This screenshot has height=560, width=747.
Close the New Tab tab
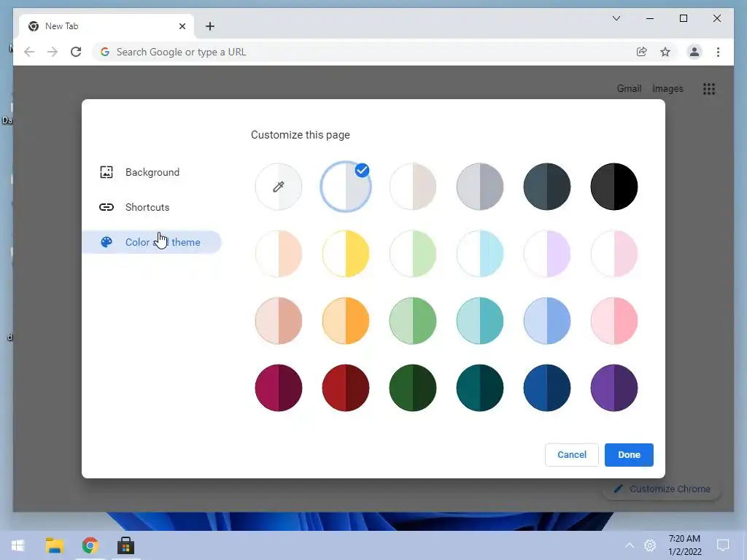coord(182,26)
